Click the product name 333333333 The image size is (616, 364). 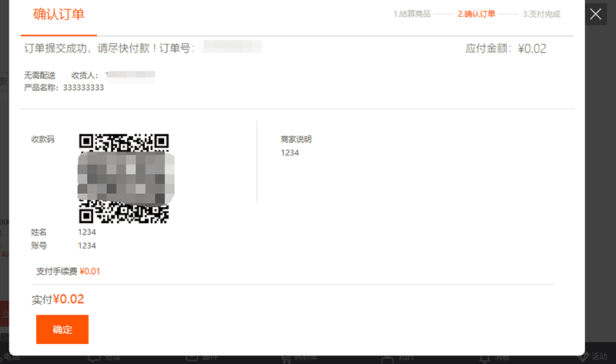tap(83, 88)
